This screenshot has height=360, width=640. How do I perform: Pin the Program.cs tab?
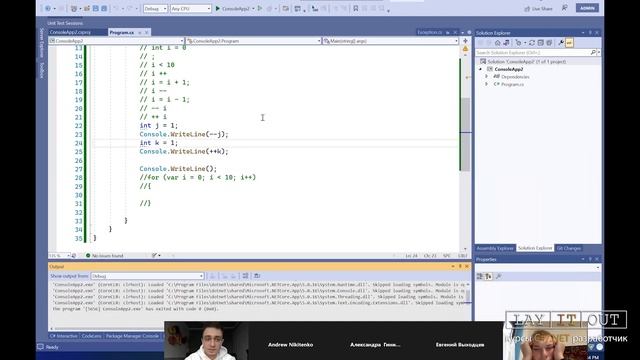click(140, 33)
